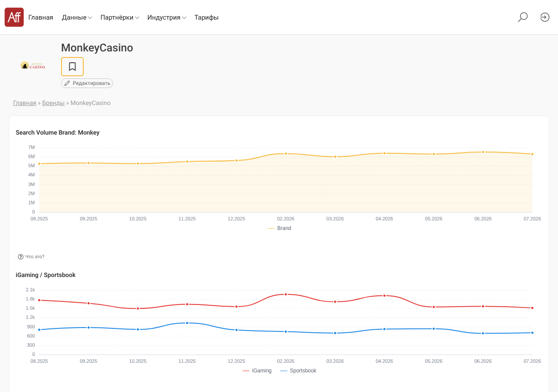
Task: Click the 2.1k axis label
Action: click(31, 290)
